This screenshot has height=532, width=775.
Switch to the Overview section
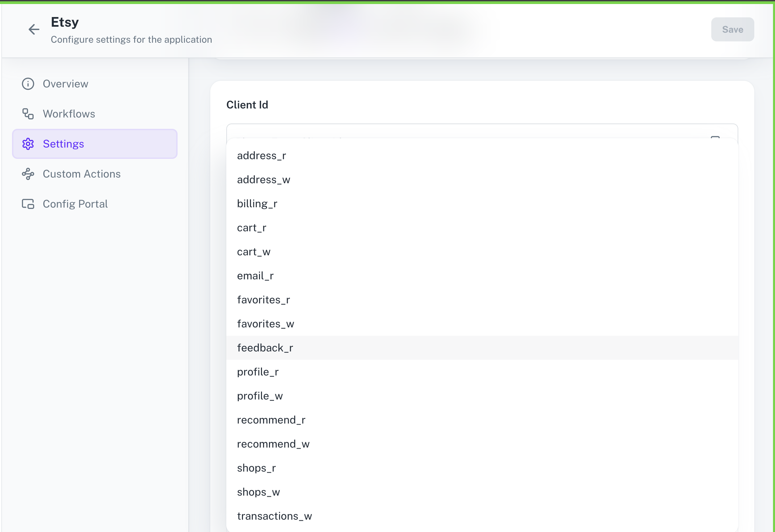click(65, 84)
